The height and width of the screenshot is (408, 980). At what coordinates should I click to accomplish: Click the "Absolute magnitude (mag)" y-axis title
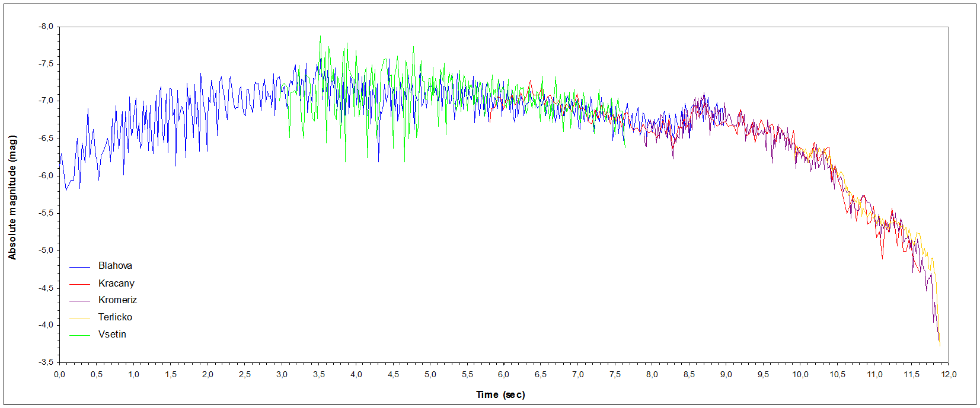click(12, 198)
